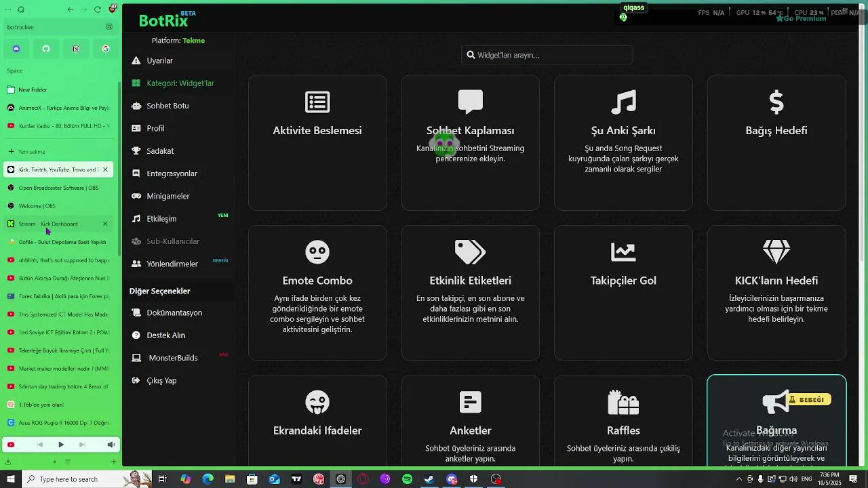Open Steam from the Windows taskbar
This screenshot has width=868, height=488.
click(x=429, y=479)
